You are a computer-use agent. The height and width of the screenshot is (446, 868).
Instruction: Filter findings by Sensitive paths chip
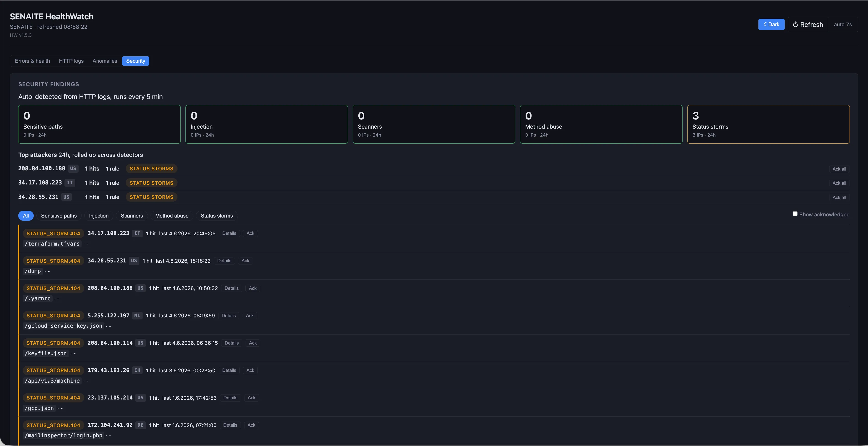[x=59, y=215]
